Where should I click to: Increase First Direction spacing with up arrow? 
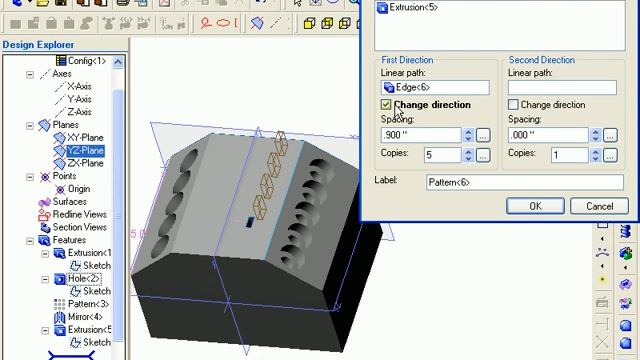click(x=468, y=132)
